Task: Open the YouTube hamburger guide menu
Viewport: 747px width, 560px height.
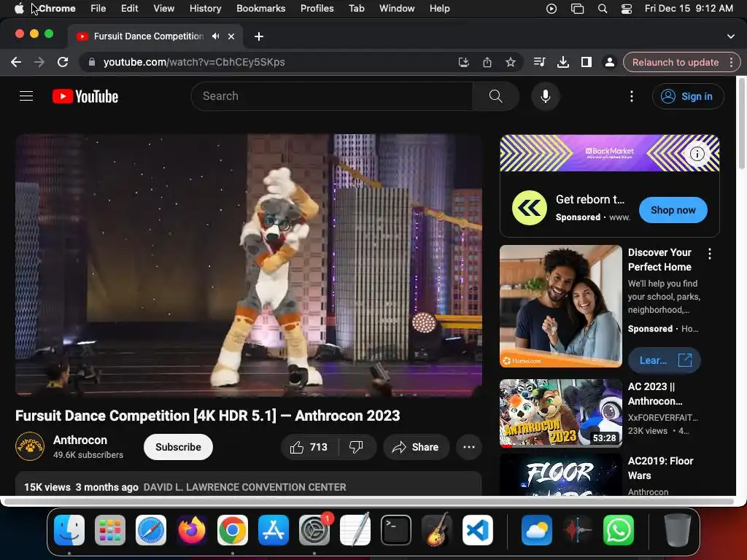Action: click(x=26, y=96)
